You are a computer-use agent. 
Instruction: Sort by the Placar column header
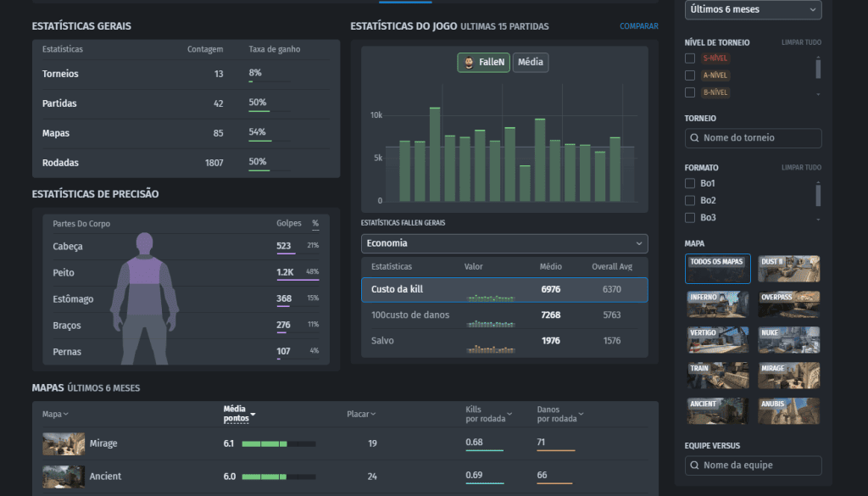(x=361, y=415)
